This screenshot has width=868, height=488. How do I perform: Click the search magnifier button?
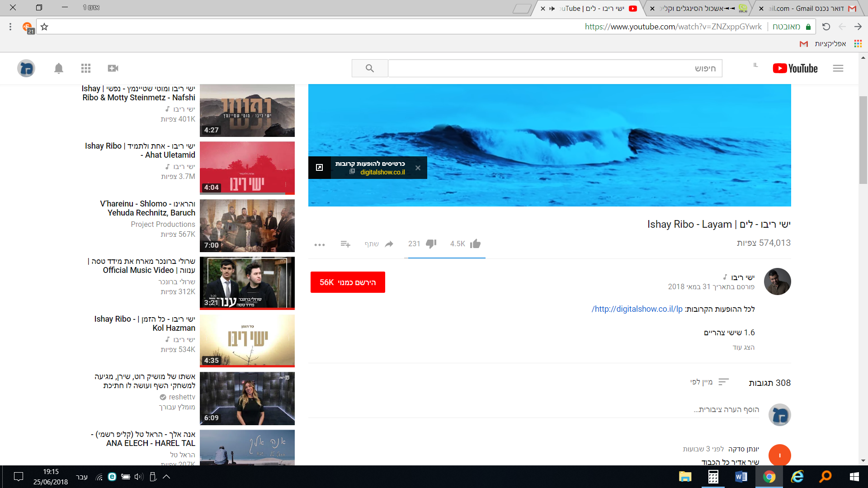pos(370,68)
